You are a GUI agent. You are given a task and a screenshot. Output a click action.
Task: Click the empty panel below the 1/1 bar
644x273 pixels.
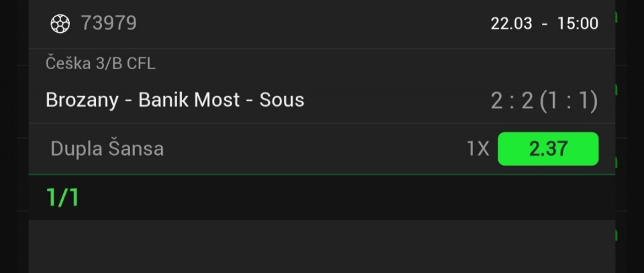click(x=322, y=247)
